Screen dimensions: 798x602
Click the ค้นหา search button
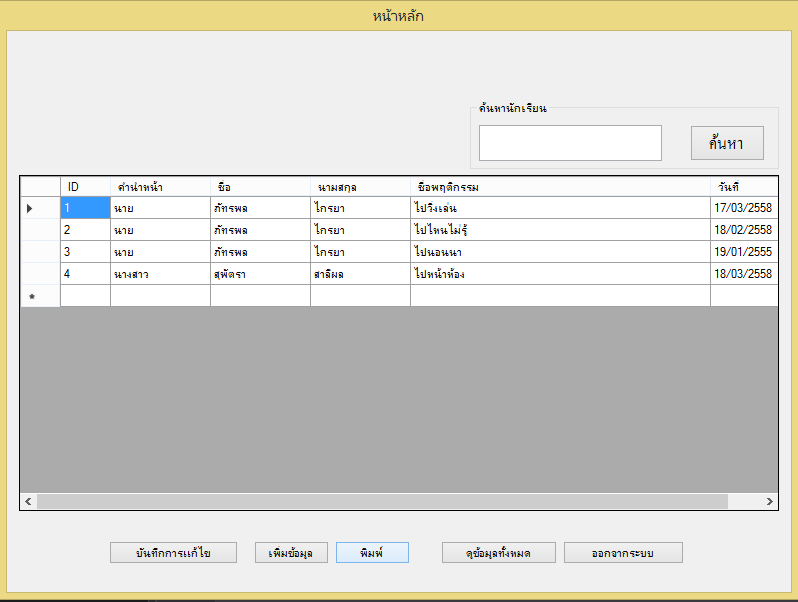point(727,143)
